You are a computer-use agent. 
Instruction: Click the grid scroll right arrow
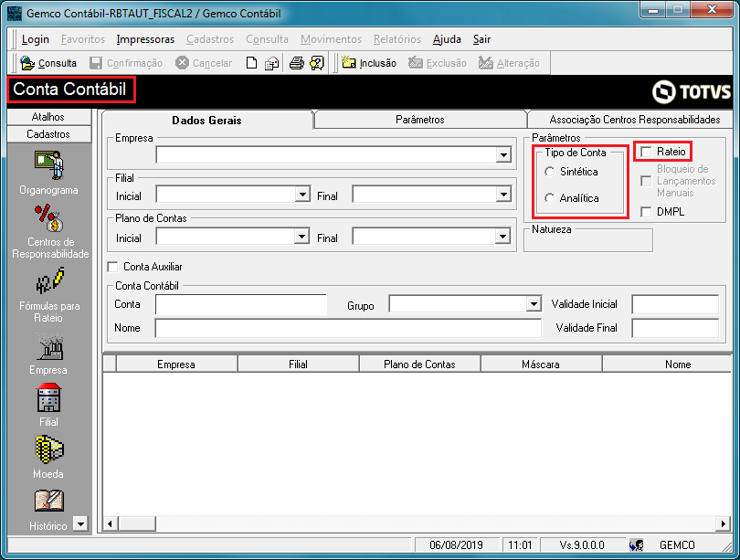[724, 523]
